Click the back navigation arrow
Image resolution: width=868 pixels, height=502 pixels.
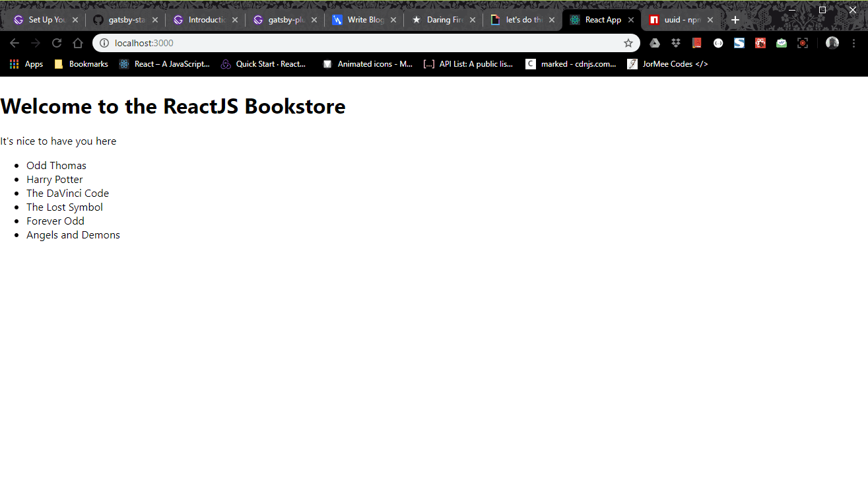pos(15,43)
